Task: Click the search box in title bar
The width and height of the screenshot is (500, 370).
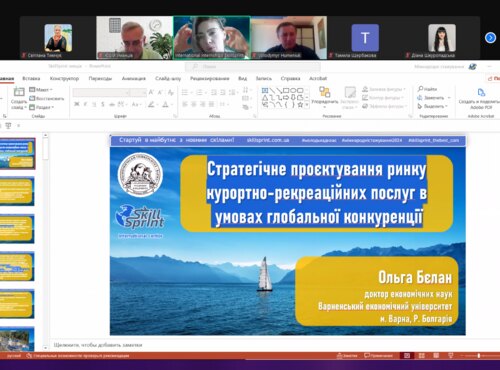Action: pos(253,66)
